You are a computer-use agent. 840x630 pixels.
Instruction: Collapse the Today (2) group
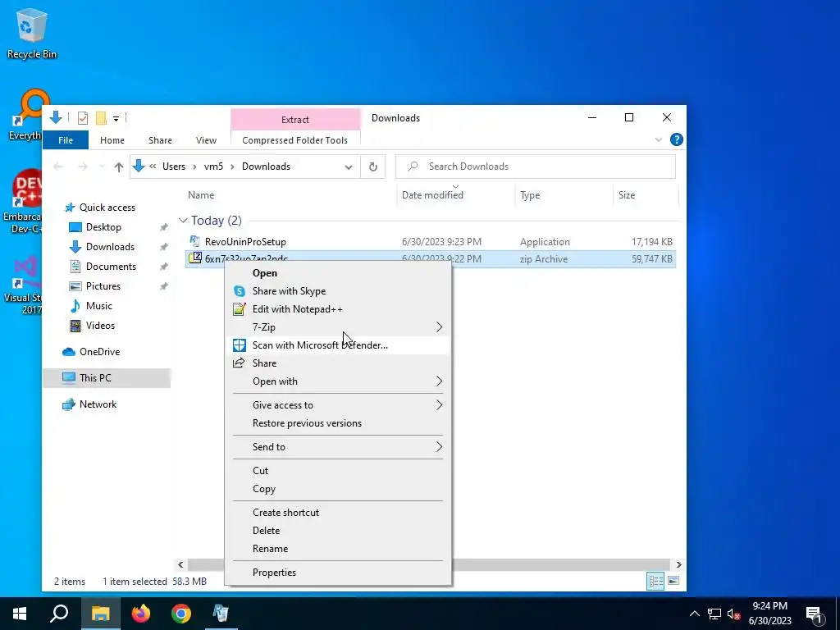coord(183,220)
